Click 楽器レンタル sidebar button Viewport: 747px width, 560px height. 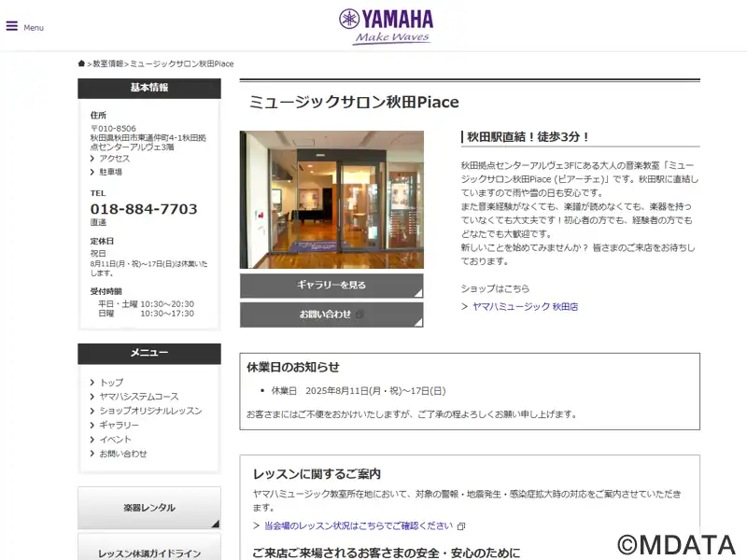(x=149, y=508)
